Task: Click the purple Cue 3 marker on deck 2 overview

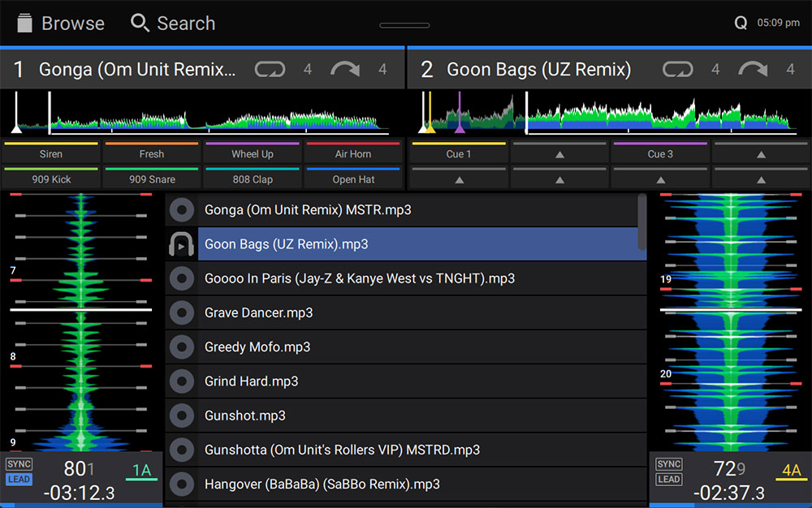Action: tap(460, 127)
